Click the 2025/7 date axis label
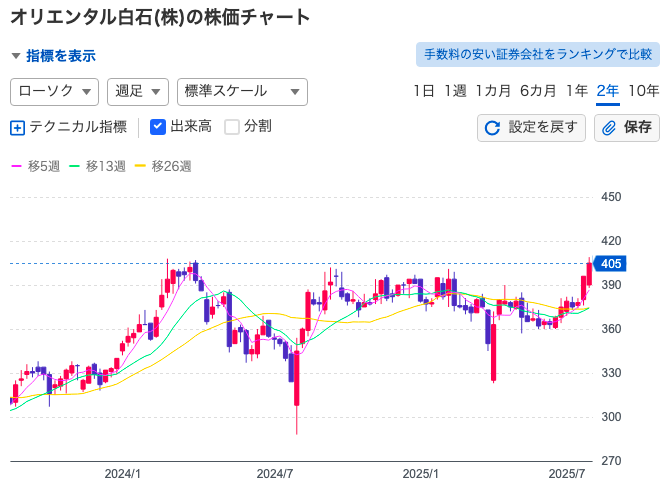Screen dimensions: 670x491 [567, 474]
